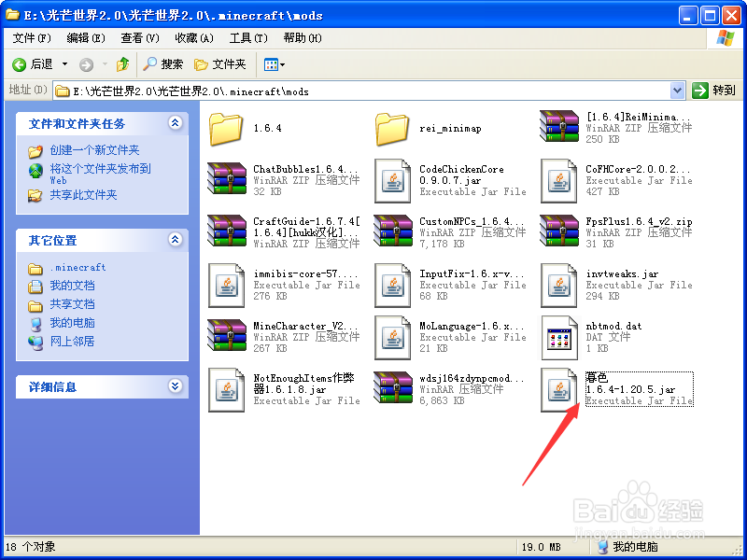Viewport: 747px width, 560px height.
Task: Select the InputFix-1.6.x jar icon
Action: pos(392,286)
